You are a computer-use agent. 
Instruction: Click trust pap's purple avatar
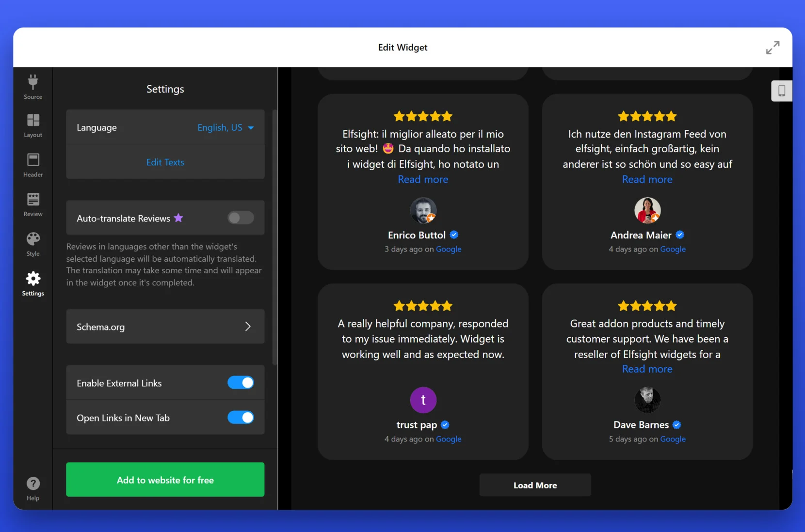[x=423, y=400]
